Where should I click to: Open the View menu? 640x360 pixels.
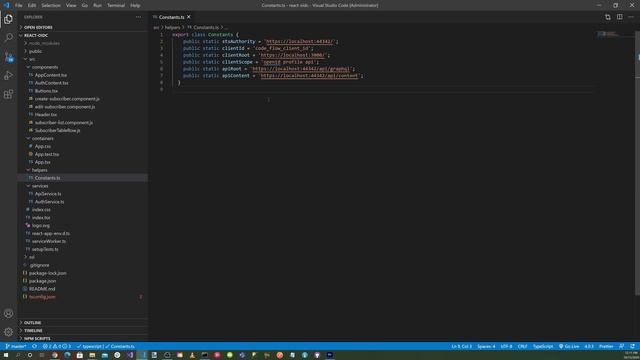71,5
